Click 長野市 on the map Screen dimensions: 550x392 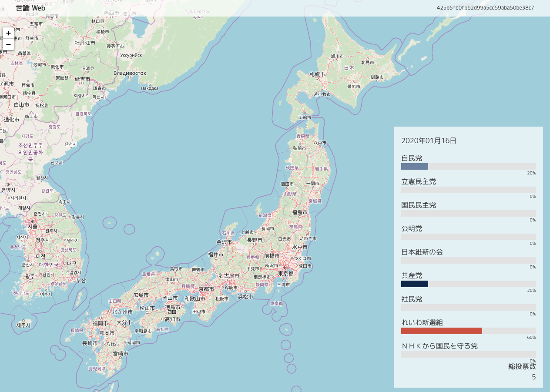255,240
